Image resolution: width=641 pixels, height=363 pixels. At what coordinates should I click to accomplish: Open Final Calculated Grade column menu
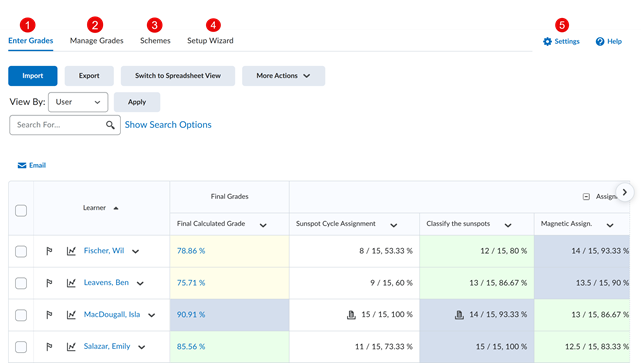[263, 225]
